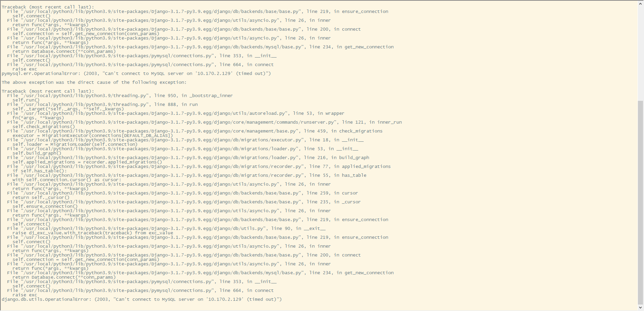Click the 'executor = MigrationExecutor(...)' code line
This screenshot has width=644, height=311.
(x=93, y=136)
